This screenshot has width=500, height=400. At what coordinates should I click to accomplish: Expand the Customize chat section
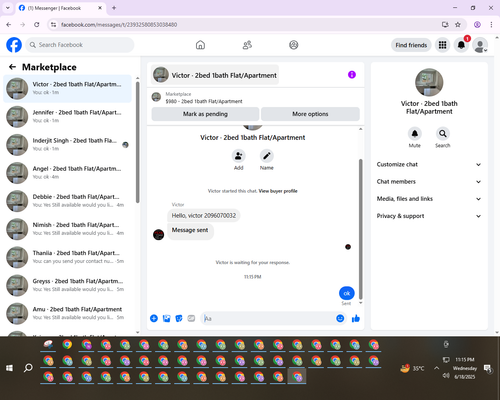(429, 164)
